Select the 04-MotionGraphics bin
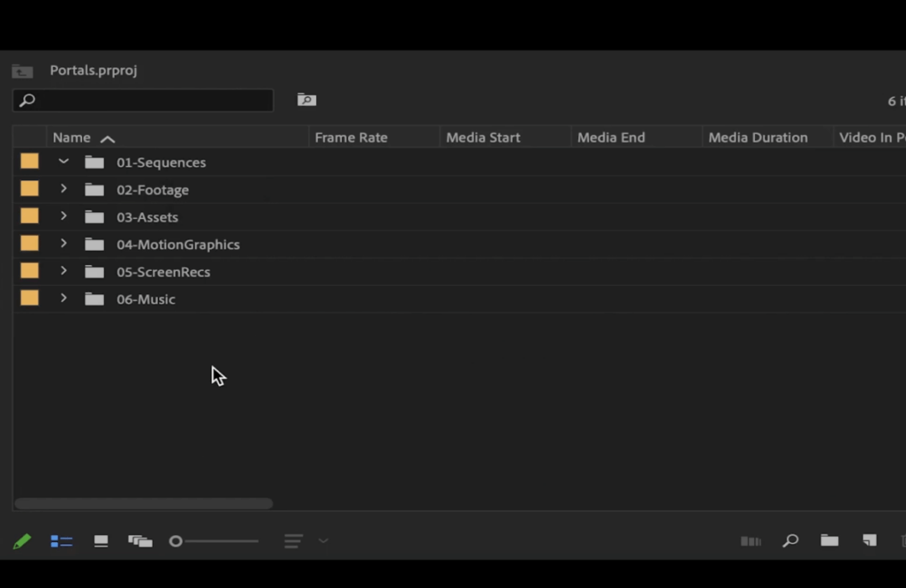 point(178,244)
